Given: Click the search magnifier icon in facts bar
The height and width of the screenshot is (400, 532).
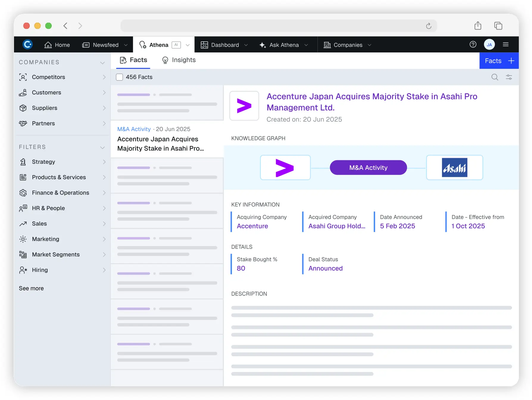Looking at the screenshot, I should click(x=494, y=77).
